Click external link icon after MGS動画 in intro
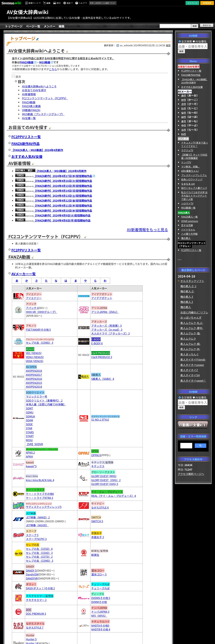This screenshot has height=644, width=215. 52,62
